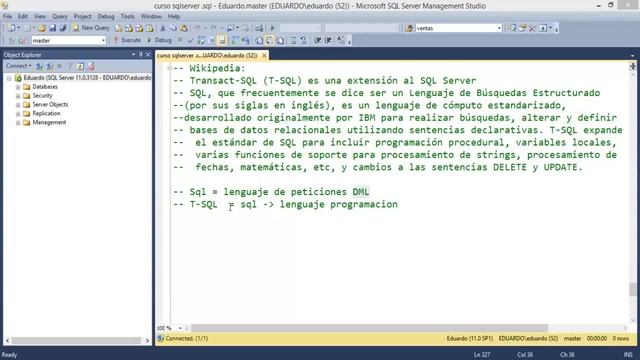
Task: Click the Start play arrow in the top toolbar
Action: (272, 28)
